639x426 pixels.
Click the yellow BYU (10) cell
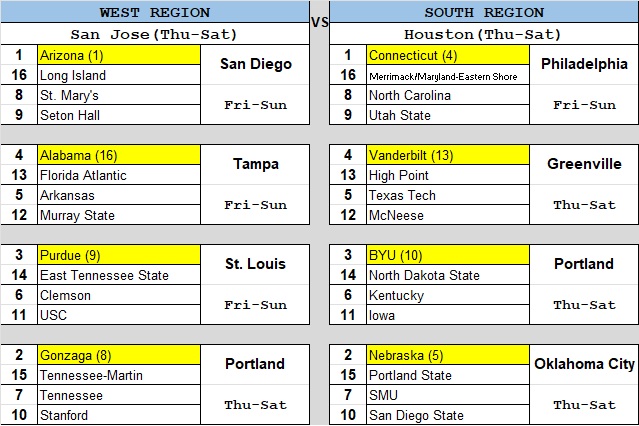(448, 255)
